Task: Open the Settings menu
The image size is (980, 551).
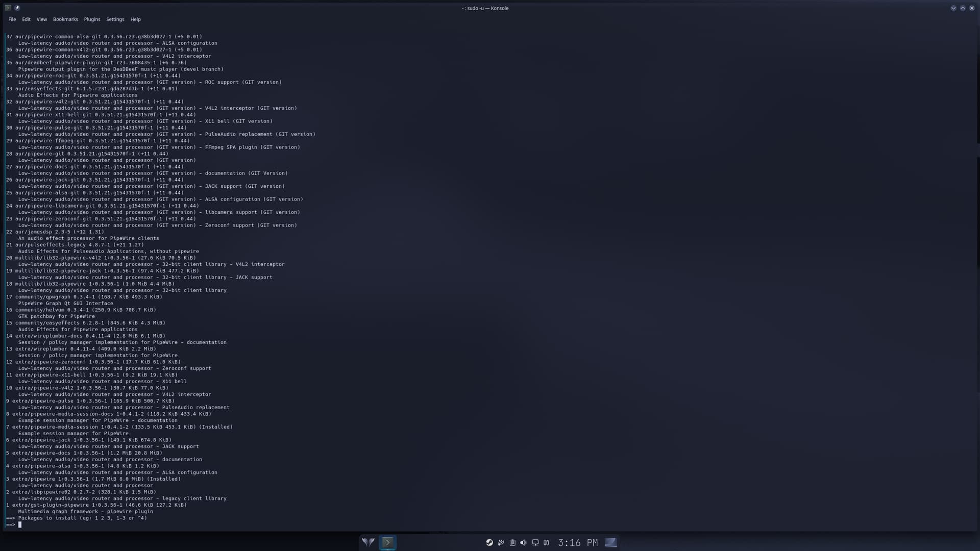Action: pyautogui.click(x=115, y=19)
